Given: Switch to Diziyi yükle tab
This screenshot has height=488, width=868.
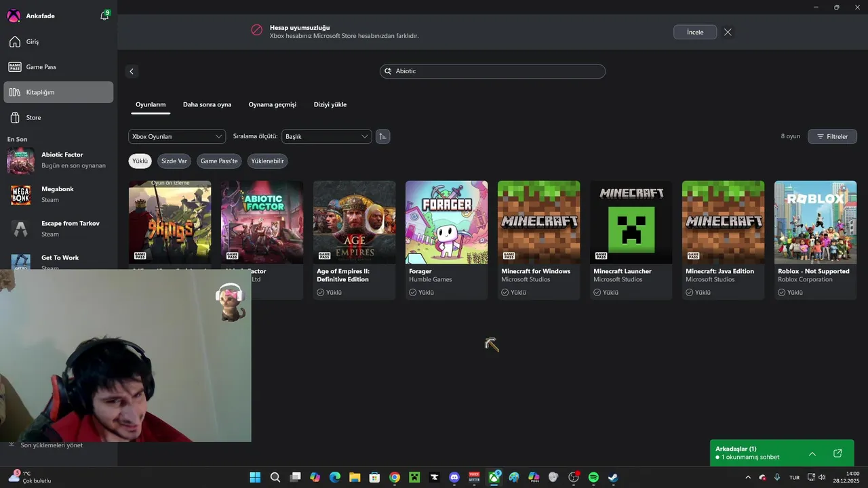Looking at the screenshot, I should click(x=330, y=104).
